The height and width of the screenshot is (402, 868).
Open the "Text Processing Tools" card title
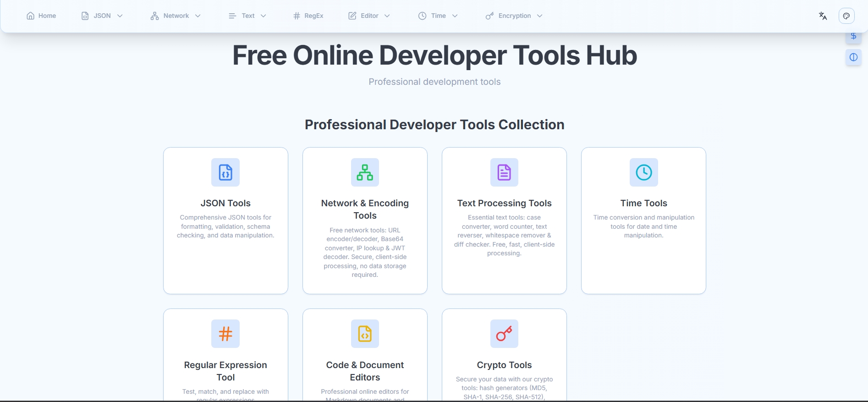click(504, 203)
